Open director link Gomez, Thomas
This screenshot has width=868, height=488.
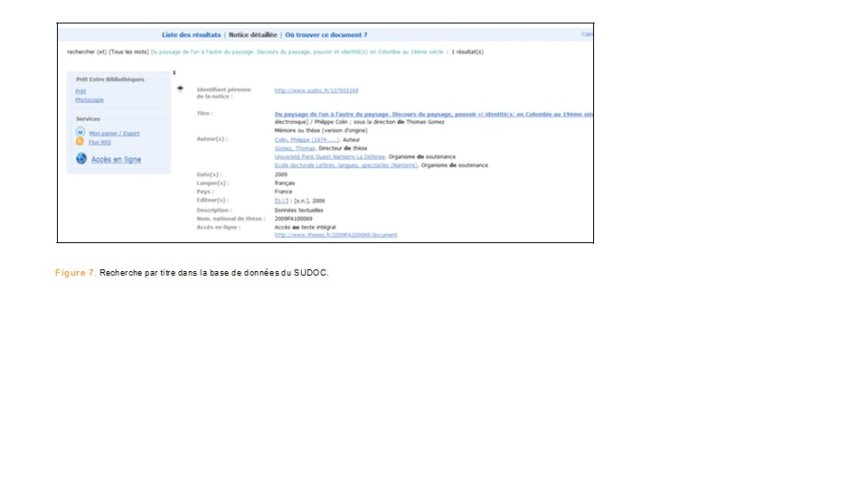[295, 148]
